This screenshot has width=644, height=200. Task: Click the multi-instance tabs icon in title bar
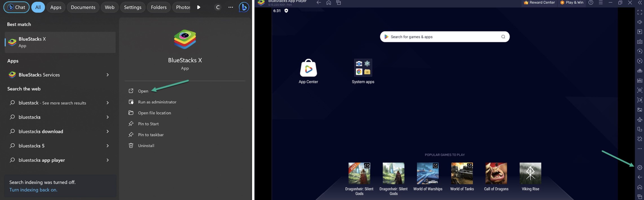[x=338, y=3]
